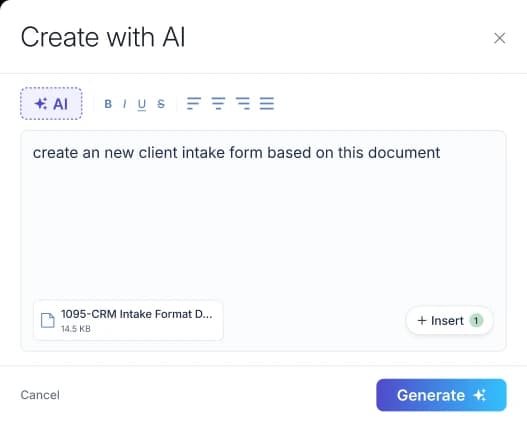Justify the text alignment

(267, 103)
